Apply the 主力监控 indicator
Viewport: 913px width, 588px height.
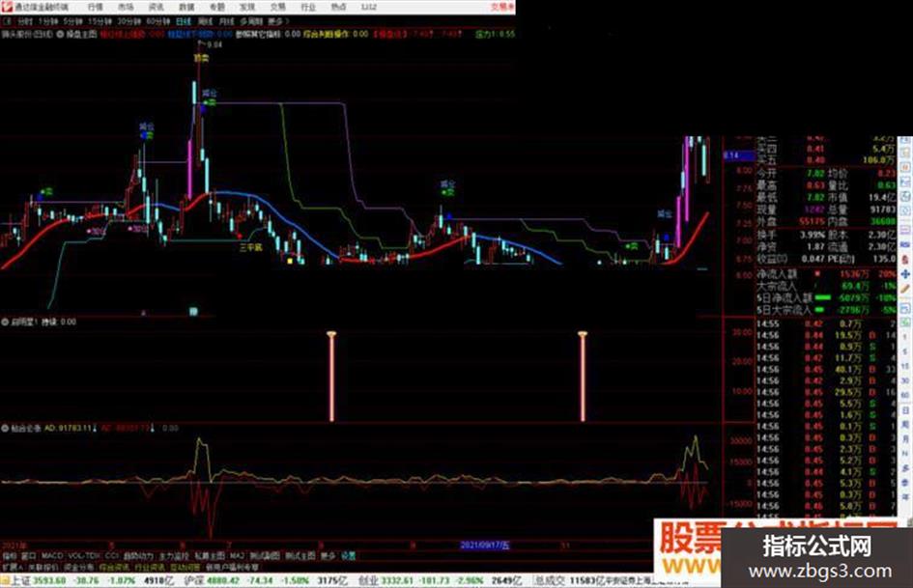[174, 556]
